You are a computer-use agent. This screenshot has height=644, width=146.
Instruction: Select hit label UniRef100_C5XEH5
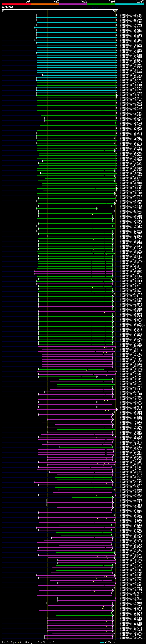(131, 188)
